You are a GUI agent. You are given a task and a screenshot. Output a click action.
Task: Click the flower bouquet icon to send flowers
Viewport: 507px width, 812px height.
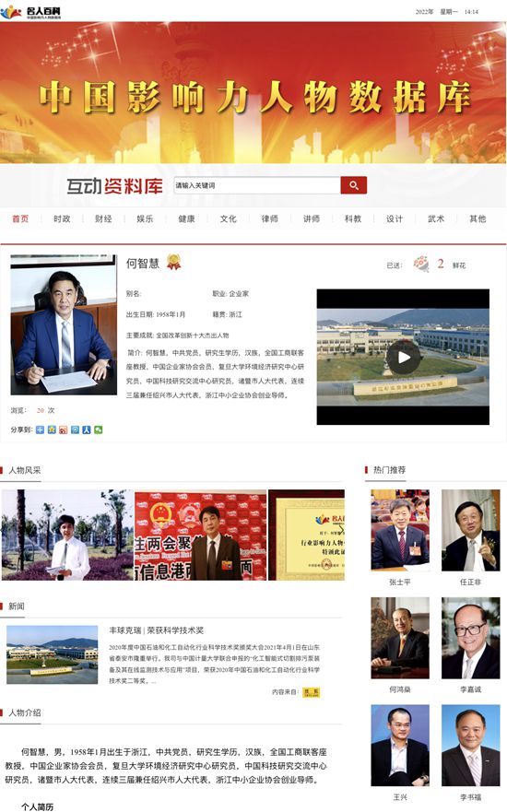pos(421,265)
